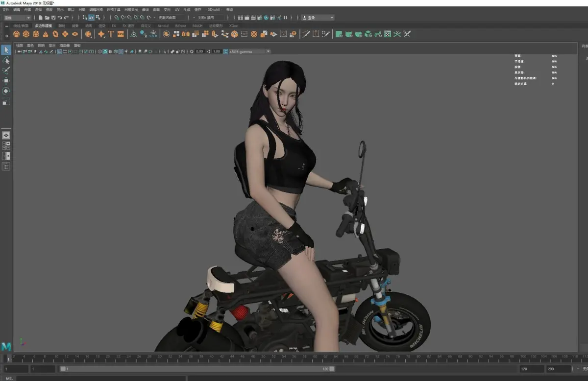Screen dimensions: 588x381
Task: Click the Undo arrow in status line
Action: pos(60,18)
